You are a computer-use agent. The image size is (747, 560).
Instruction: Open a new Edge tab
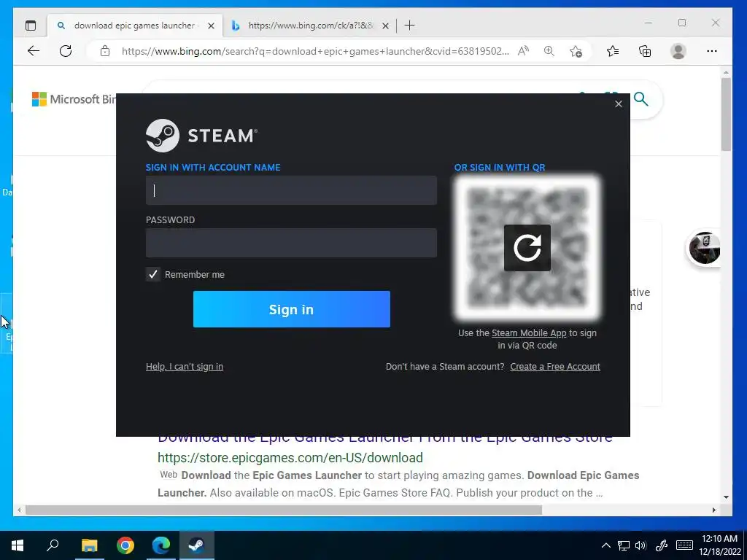click(x=409, y=26)
